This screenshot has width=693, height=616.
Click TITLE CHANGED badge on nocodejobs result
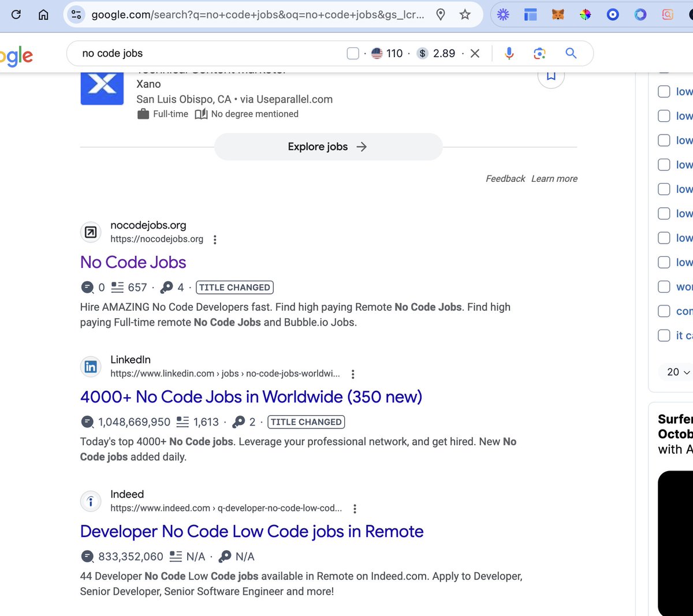coord(234,287)
